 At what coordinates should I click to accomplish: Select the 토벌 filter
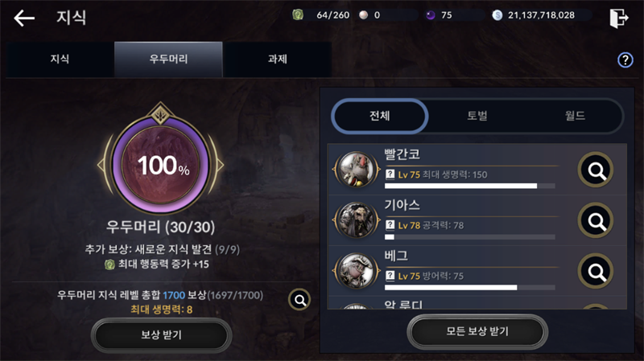(477, 116)
